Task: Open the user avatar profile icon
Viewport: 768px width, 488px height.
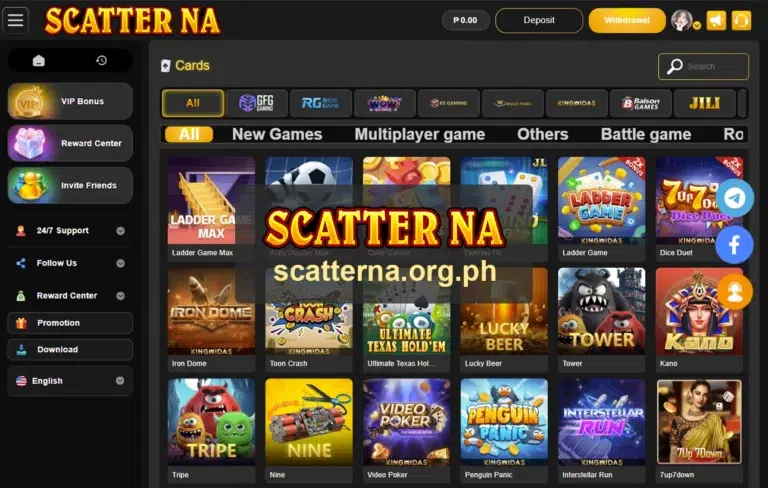Action: point(682,21)
